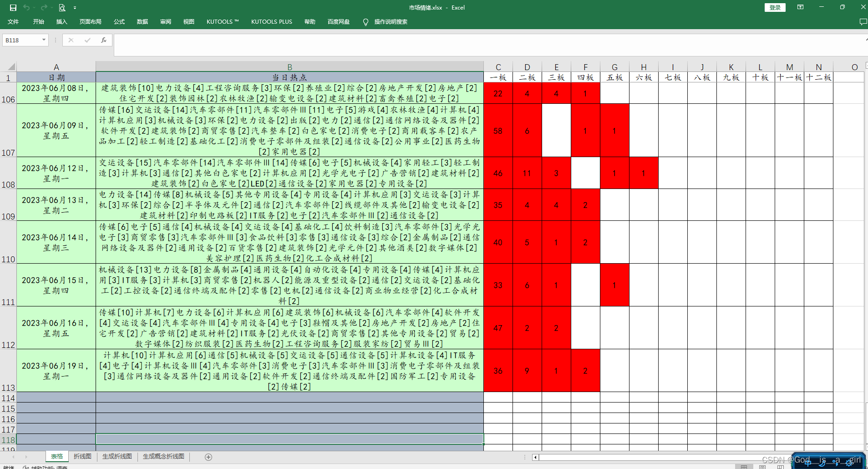Switch to the 视图 ribbon tab
This screenshot has height=469, width=868.
pyautogui.click(x=189, y=22)
